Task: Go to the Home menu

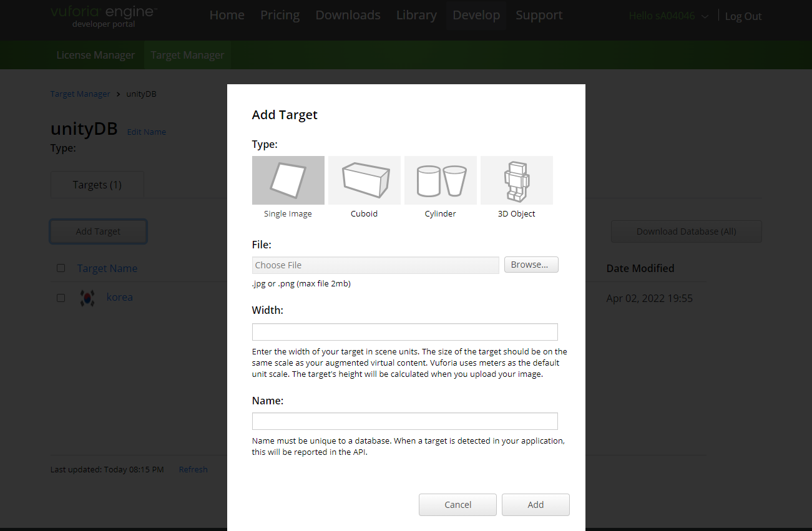Action: click(x=227, y=15)
